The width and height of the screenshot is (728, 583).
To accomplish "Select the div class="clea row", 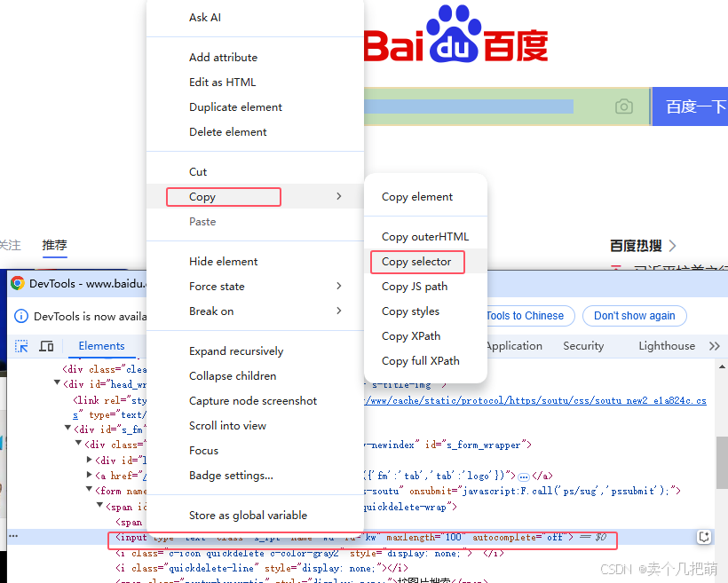I will [x=105, y=369].
